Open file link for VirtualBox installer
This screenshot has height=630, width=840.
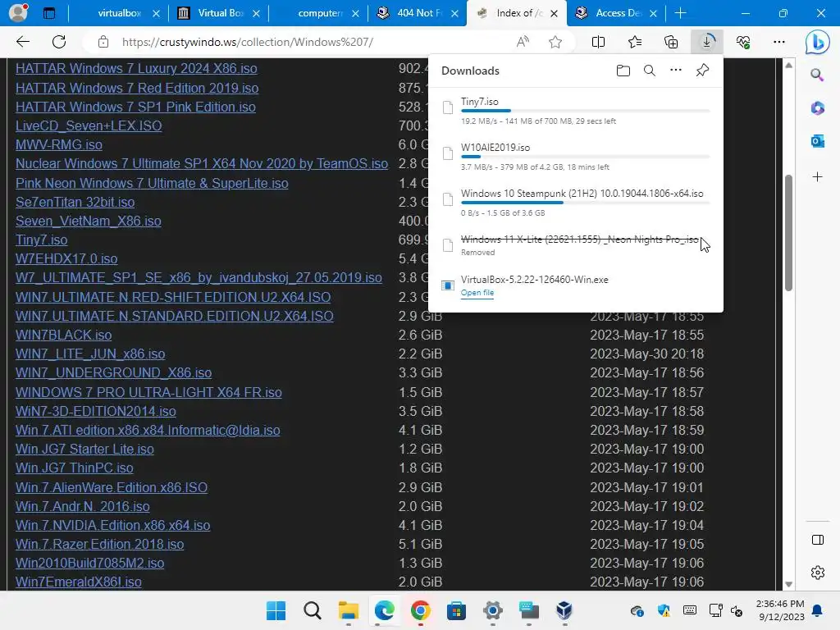[x=477, y=293]
